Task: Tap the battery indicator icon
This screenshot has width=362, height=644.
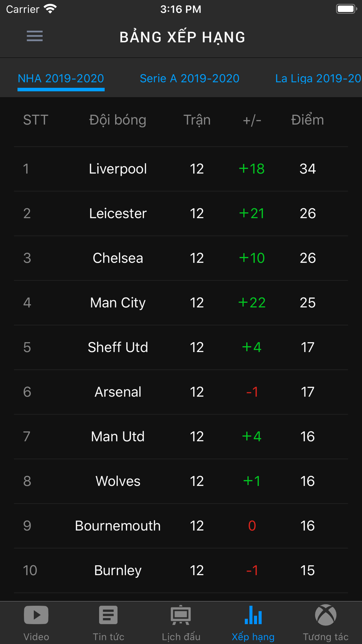Action: click(x=346, y=9)
